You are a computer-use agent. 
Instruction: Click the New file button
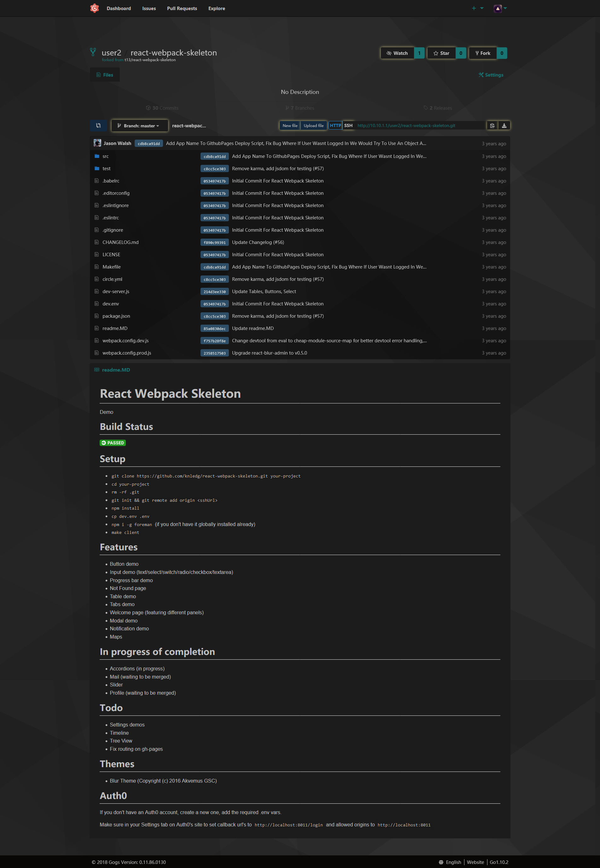290,125
